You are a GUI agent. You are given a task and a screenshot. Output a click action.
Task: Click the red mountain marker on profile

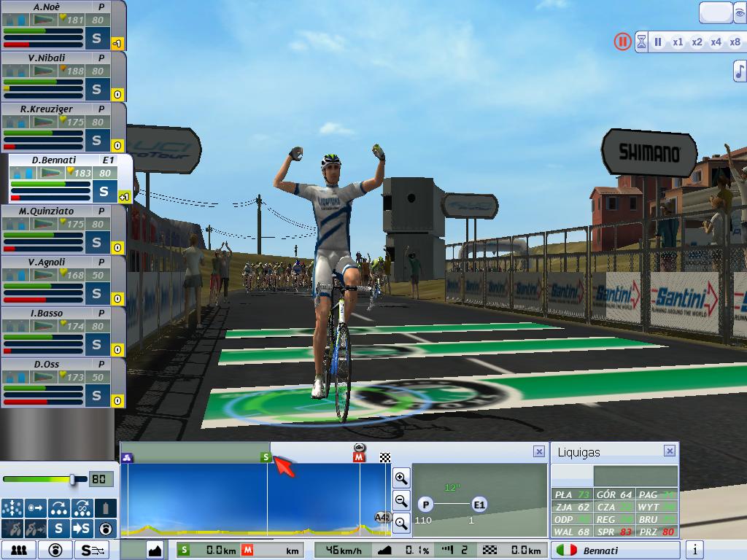click(359, 457)
